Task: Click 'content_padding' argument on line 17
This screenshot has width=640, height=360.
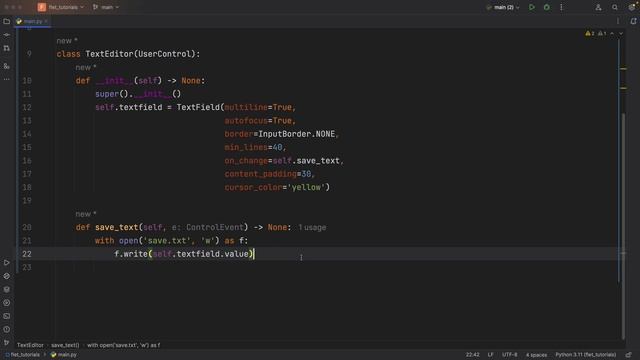Action: point(260,174)
